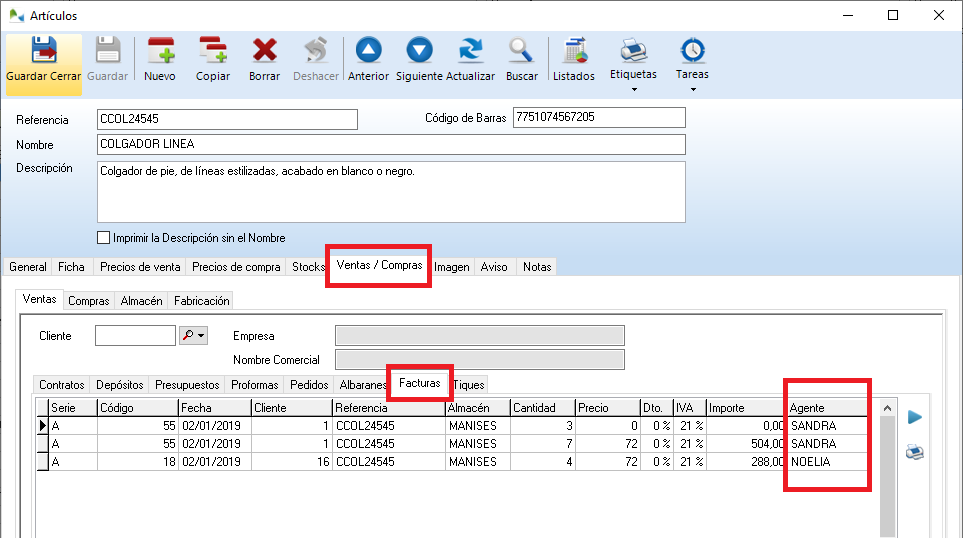Click the blue arrow icon beside the grid

(914, 417)
